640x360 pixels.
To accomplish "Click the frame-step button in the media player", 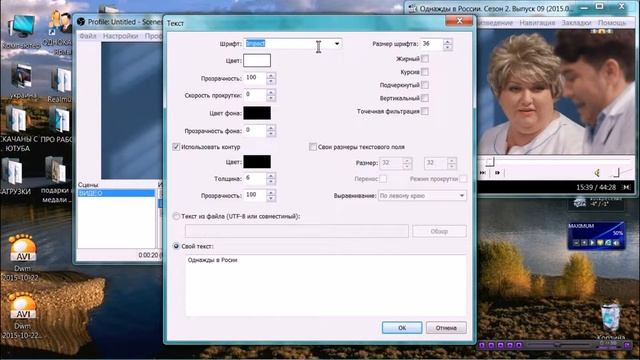I will tap(497, 173).
